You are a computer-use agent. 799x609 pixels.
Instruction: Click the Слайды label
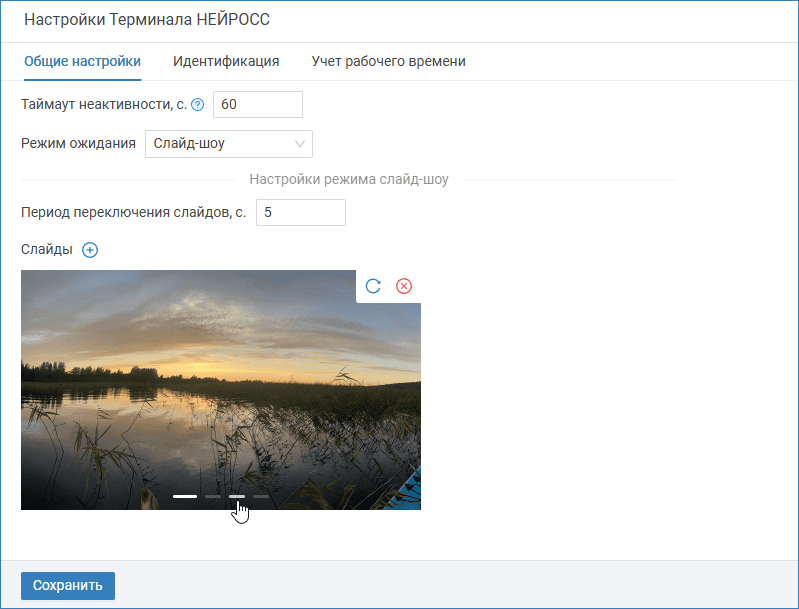point(46,249)
